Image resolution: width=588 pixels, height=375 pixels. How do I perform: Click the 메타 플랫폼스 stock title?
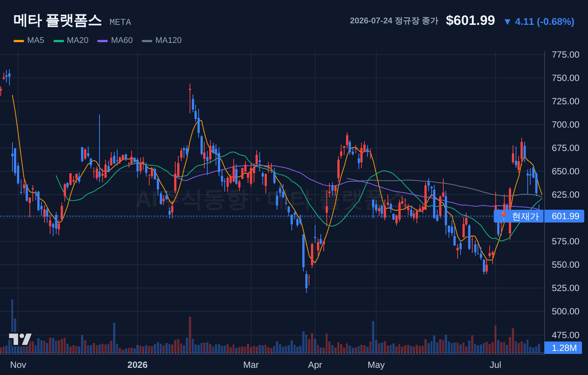58,20
